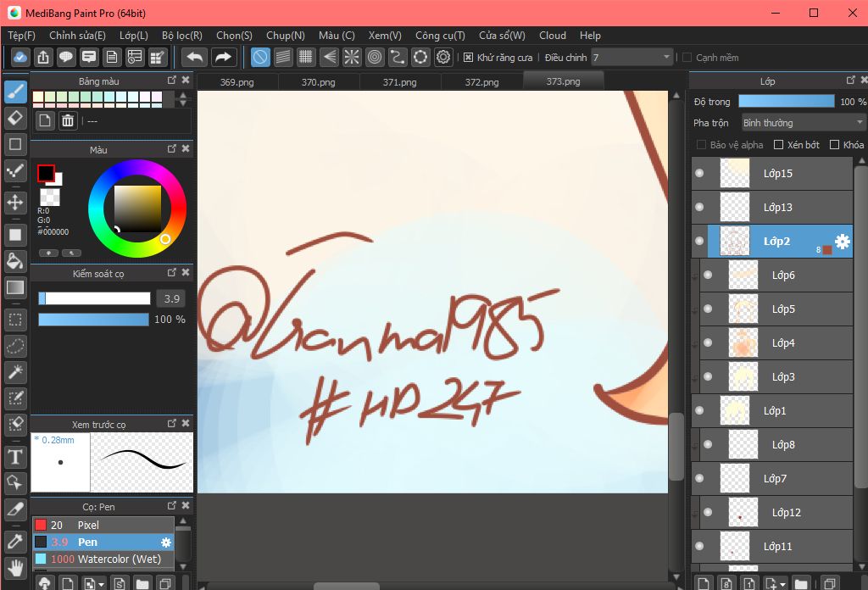Image resolution: width=868 pixels, height=590 pixels.
Task: Click the export/share icon in toolbar
Action: click(x=43, y=57)
